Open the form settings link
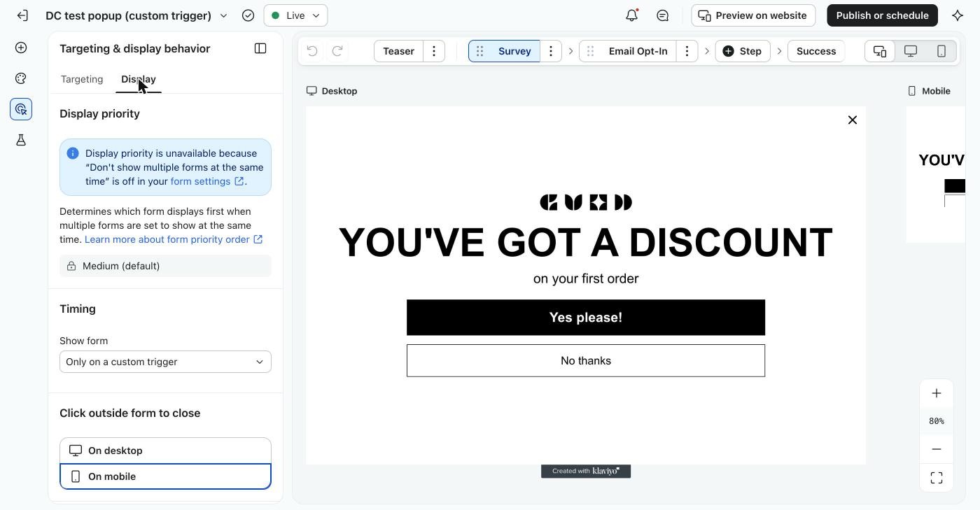This screenshot has height=510, width=980. pos(207,181)
